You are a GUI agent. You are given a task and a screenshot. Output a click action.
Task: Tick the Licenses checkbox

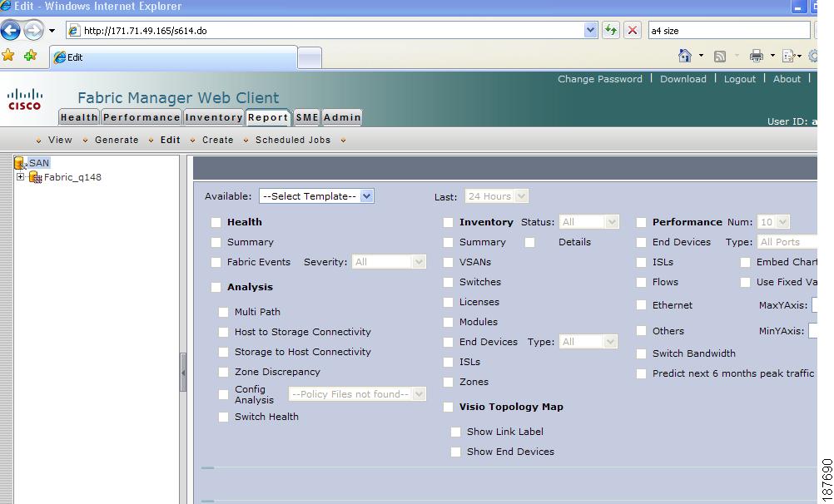pos(449,302)
